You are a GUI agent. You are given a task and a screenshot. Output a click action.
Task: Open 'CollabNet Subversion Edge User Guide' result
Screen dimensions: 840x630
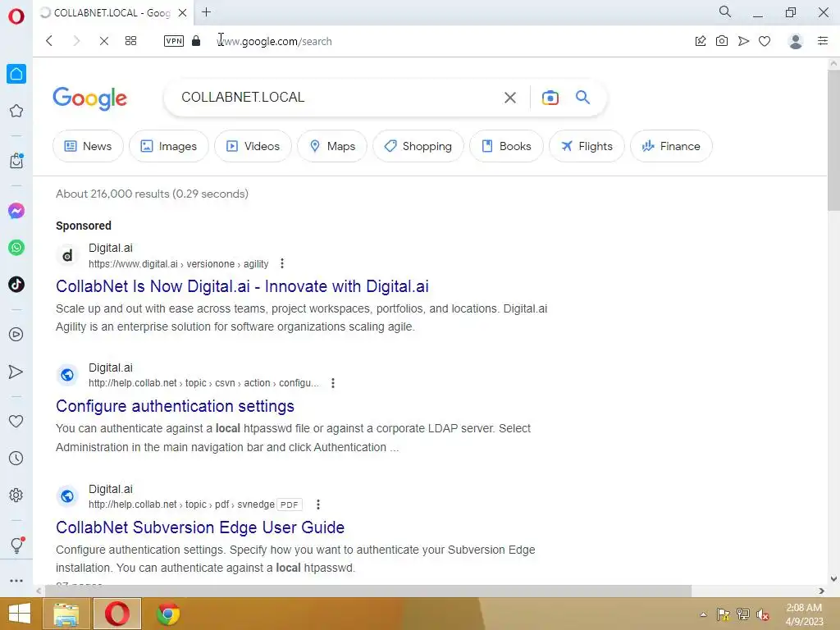(200, 527)
